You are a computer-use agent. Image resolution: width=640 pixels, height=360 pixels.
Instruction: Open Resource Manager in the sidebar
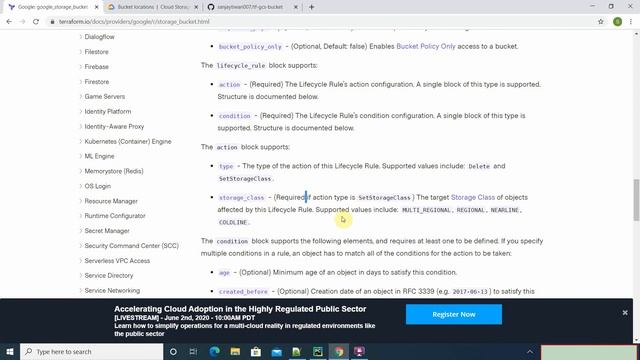point(111,201)
